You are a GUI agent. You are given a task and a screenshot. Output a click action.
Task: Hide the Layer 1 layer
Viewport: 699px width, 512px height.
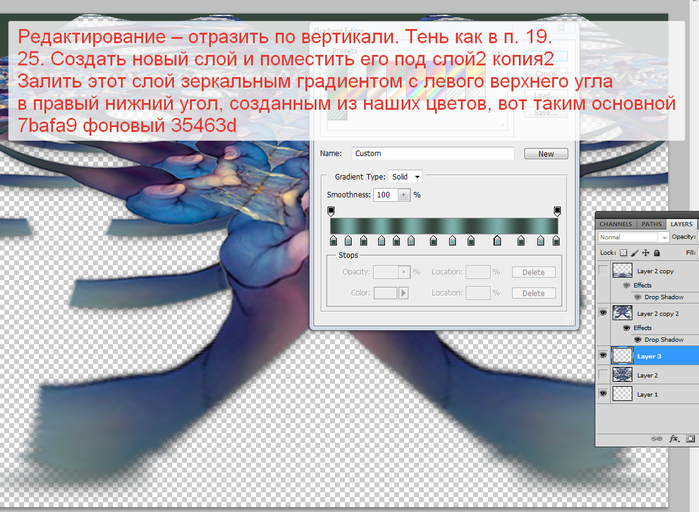click(603, 394)
